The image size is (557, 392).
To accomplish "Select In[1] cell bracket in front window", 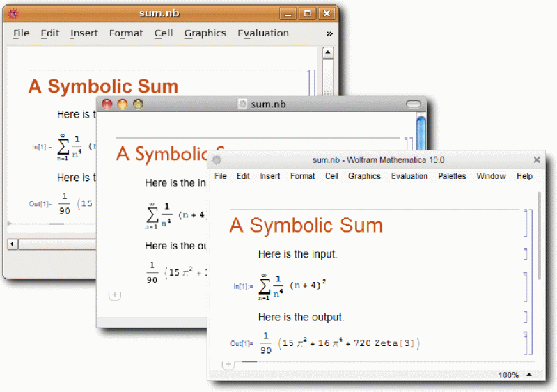I will tap(526, 287).
